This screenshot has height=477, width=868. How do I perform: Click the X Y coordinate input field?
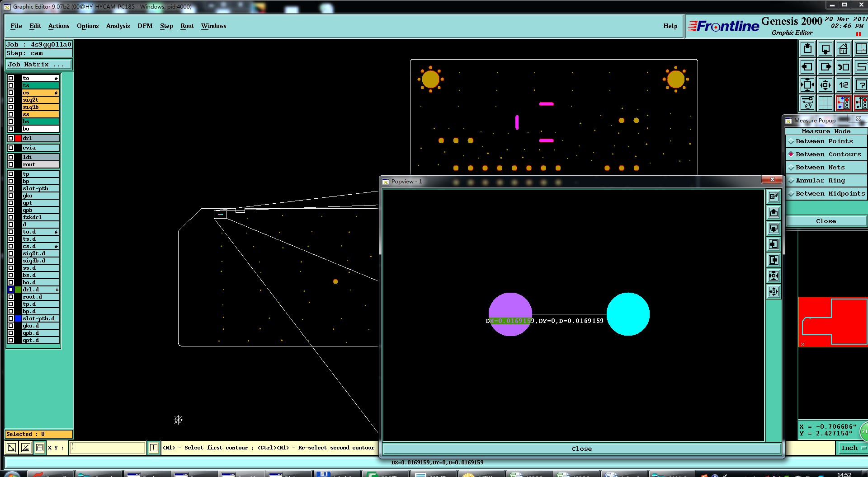pyautogui.click(x=108, y=448)
